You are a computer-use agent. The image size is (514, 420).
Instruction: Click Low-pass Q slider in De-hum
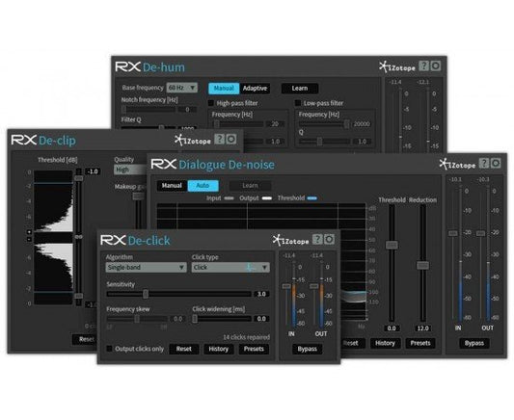pyautogui.click(x=324, y=142)
